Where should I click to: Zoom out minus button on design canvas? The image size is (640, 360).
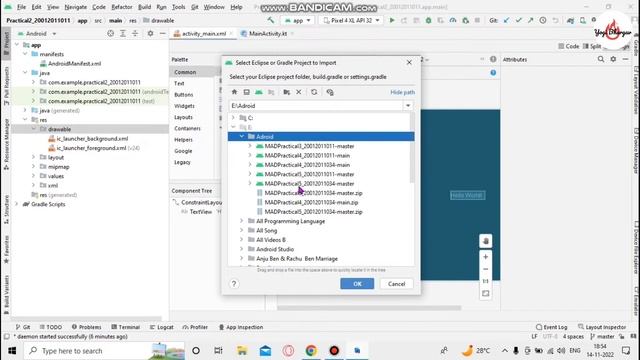[485, 269]
